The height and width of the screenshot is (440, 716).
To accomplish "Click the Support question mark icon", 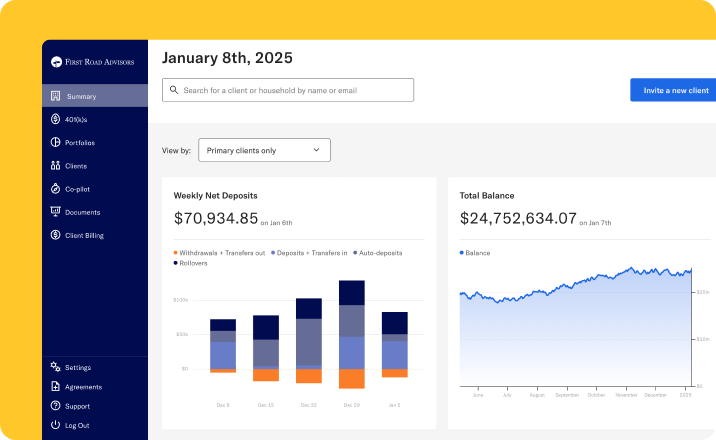I will point(55,405).
